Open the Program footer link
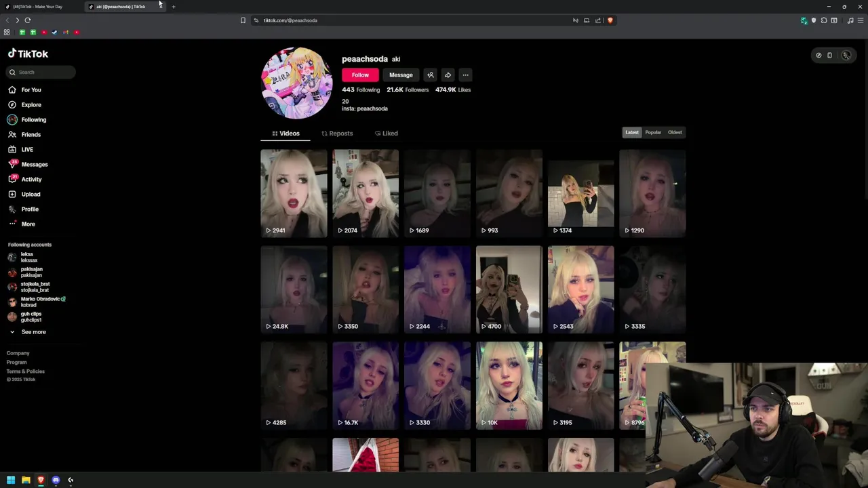The image size is (868, 488). (17, 362)
